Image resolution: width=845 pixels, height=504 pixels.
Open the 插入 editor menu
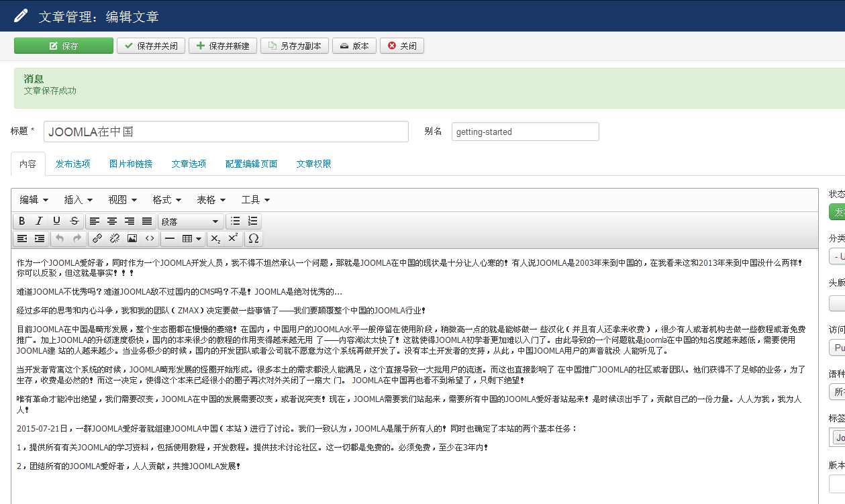[x=79, y=200]
